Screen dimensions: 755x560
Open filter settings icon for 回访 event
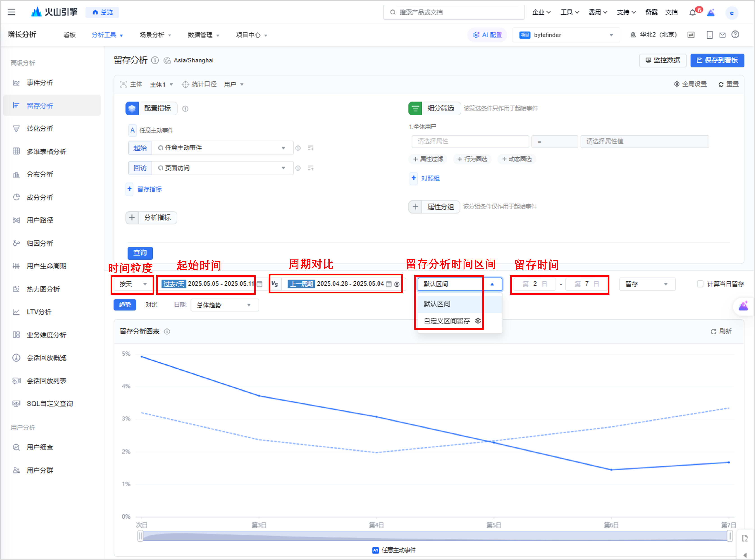click(310, 168)
